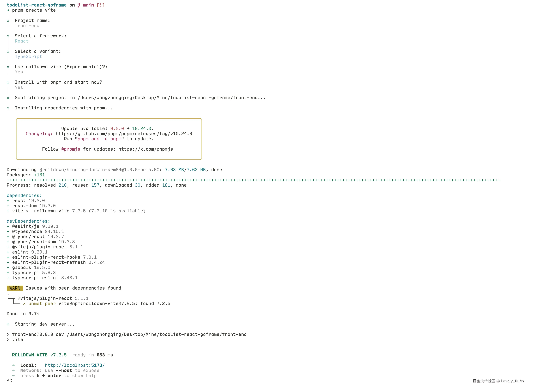Click the red × before unmet peer
The image size is (533, 392).
point(24,303)
